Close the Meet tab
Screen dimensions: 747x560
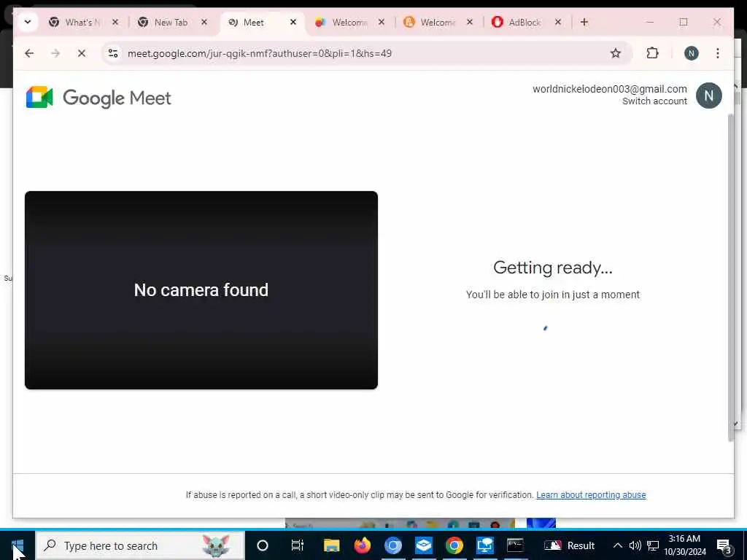293,22
